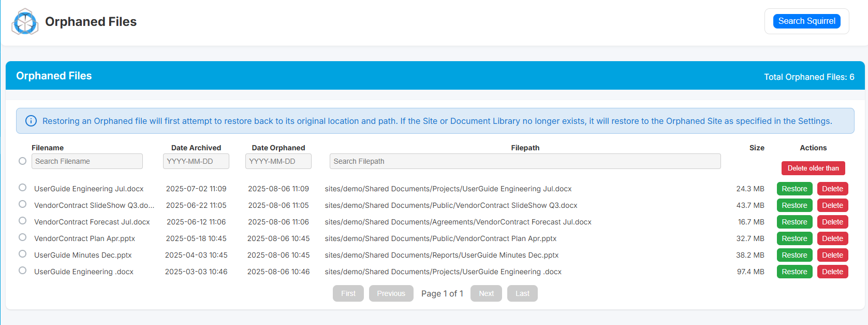Jump to the Last page
The width and height of the screenshot is (868, 325).
click(x=522, y=293)
